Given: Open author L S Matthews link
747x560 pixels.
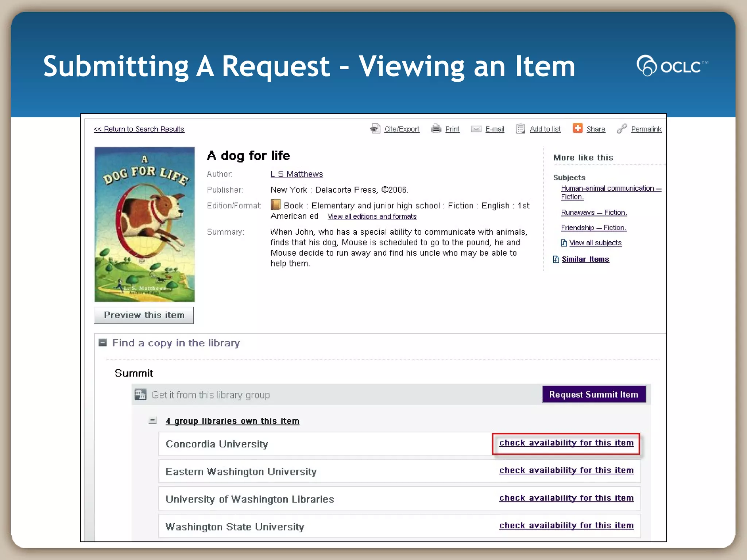Looking at the screenshot, I should [x=297, y=174].
